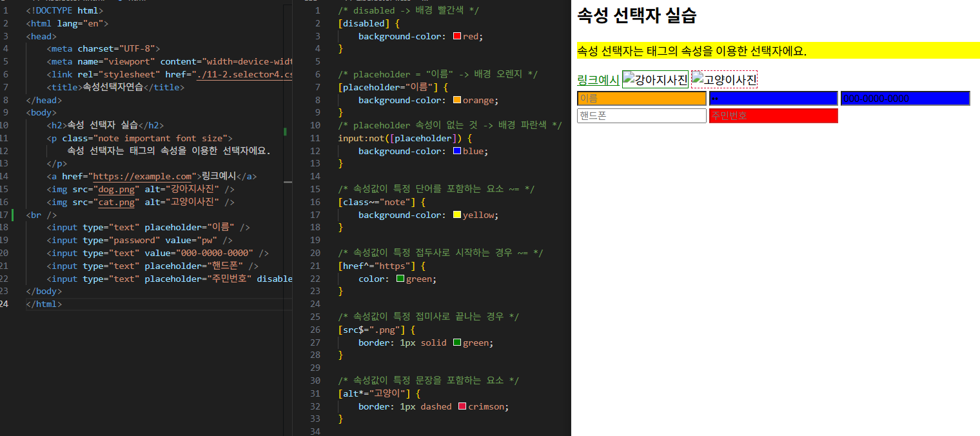Screen dimensions: 980x436
Task: Click the '[alt*="고양이"]' selector in CSS
Action: [374, 393]
